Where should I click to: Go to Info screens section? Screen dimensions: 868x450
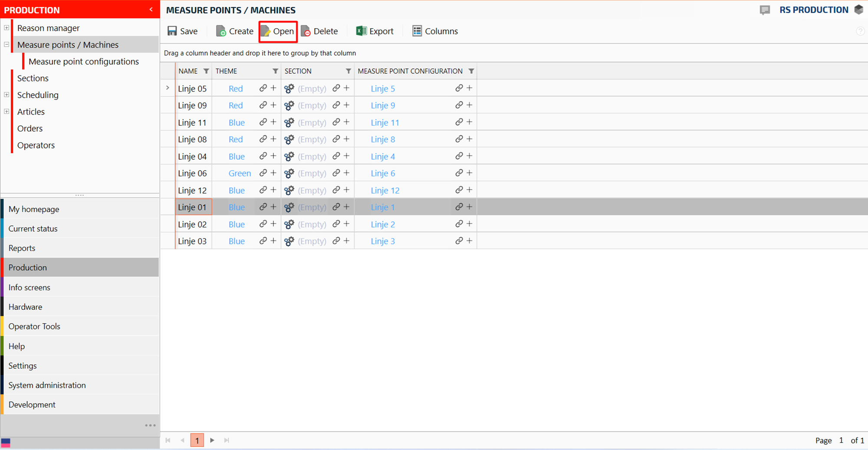(x=29, y=287)
